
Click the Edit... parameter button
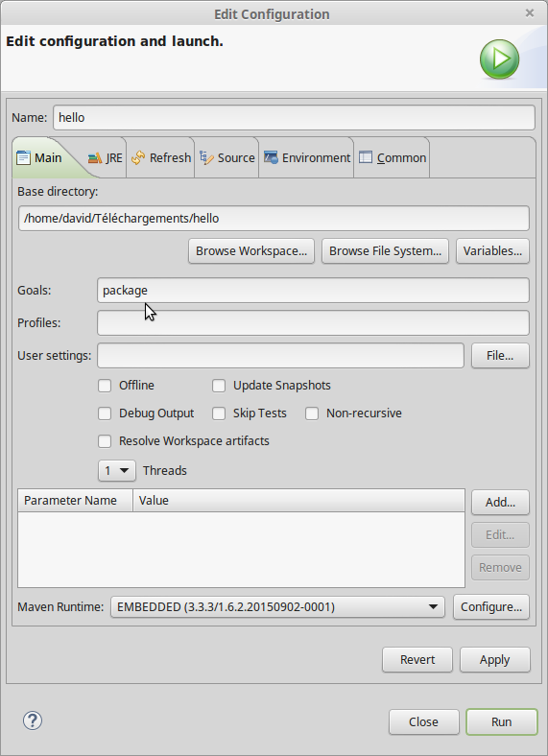500,535
